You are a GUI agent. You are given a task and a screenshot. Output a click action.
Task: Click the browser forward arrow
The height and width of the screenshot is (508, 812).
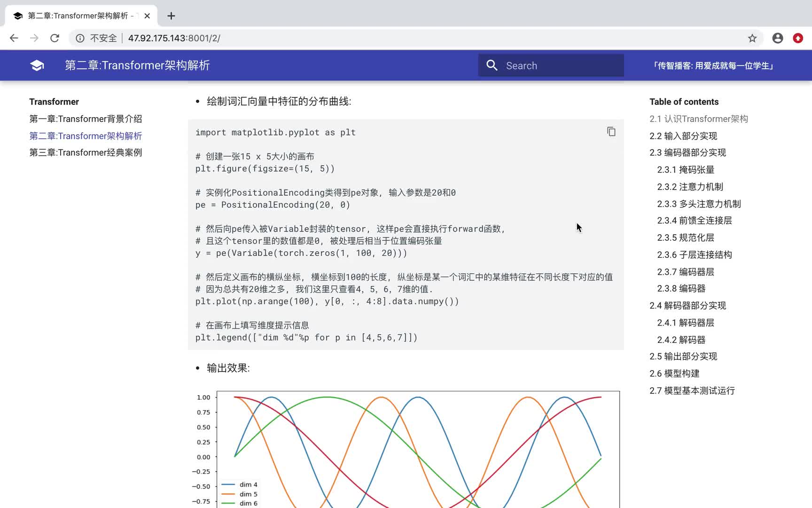34,38
